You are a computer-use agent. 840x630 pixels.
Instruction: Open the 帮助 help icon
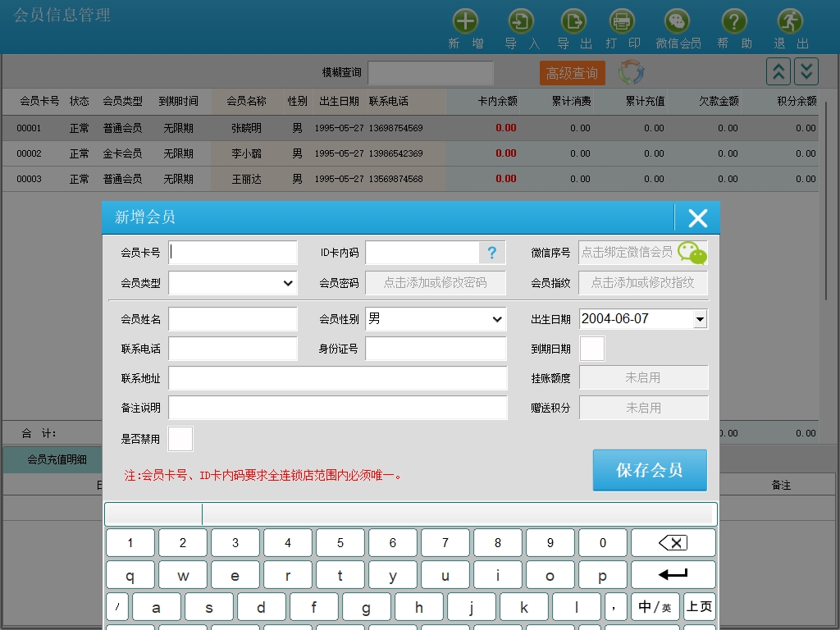click(734, 21)
